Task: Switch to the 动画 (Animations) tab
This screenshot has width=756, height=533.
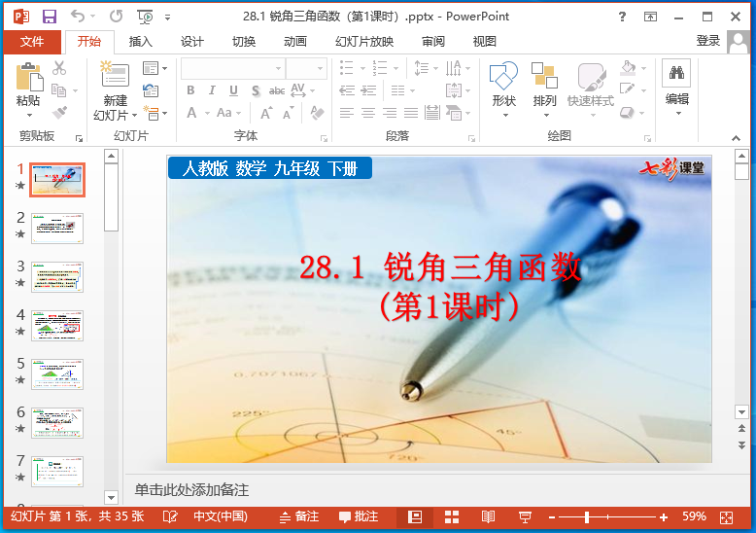Action: pos(295,42)
